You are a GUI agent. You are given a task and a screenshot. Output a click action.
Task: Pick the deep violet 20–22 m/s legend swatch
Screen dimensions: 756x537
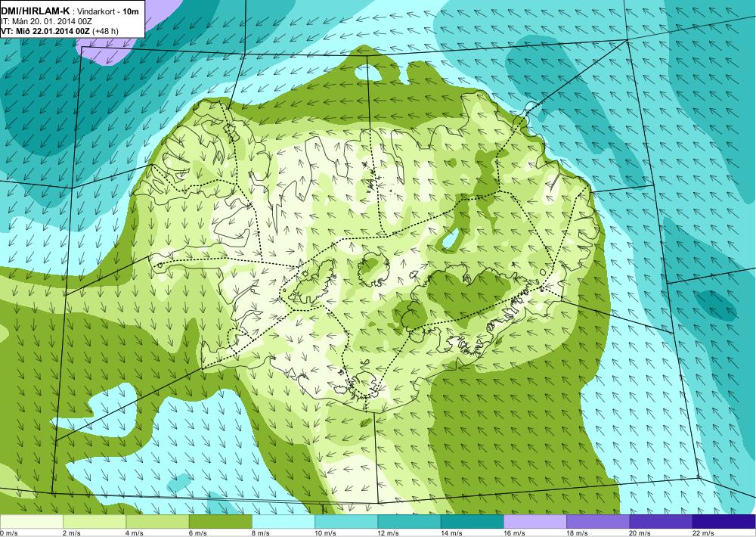[661, 522]
